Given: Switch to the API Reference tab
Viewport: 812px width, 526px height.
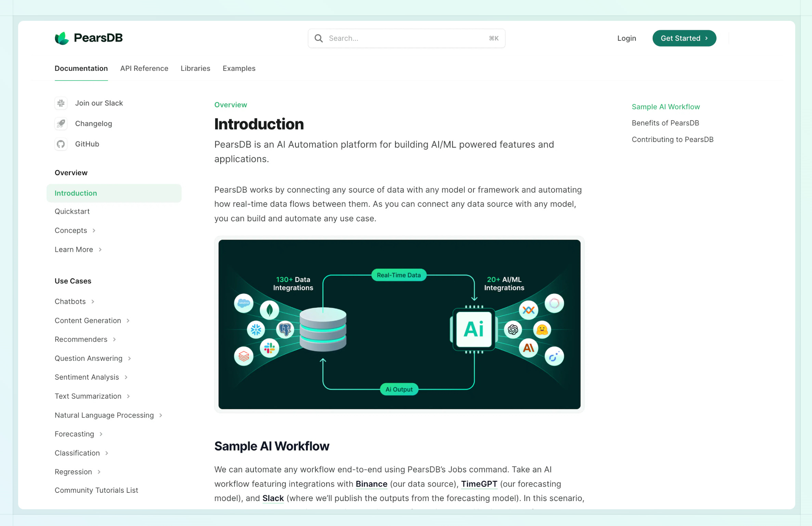Looking at the screenshot, I should click(144, 68).
